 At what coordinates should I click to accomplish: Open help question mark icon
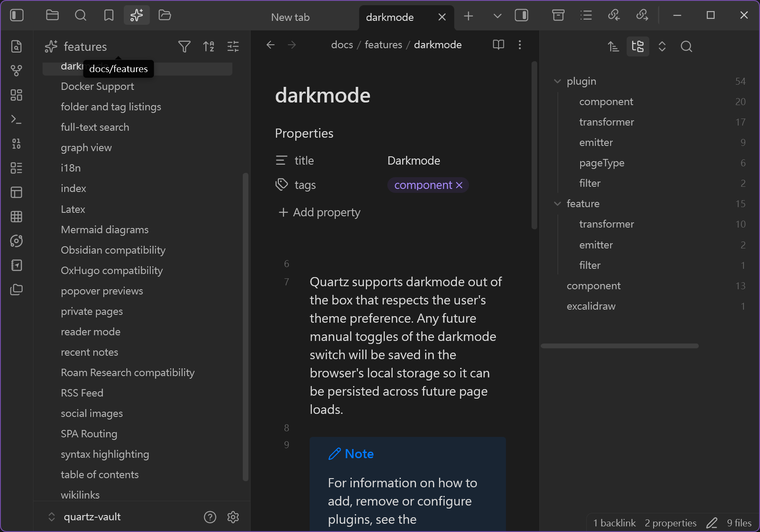point(210,517)
